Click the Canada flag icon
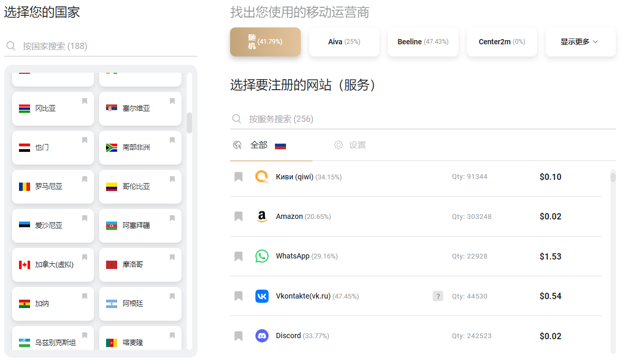The image size is (629, 364). coord(24,265)
